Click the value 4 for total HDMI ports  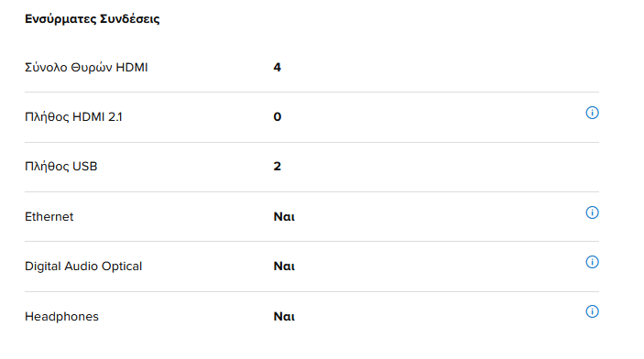pyautogui.click(x=278, y=68)
